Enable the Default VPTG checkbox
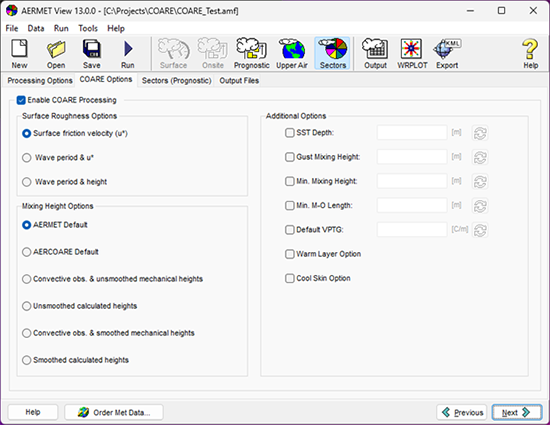The width and height of the screenshot is (550, 425). (x=289, y=230)
